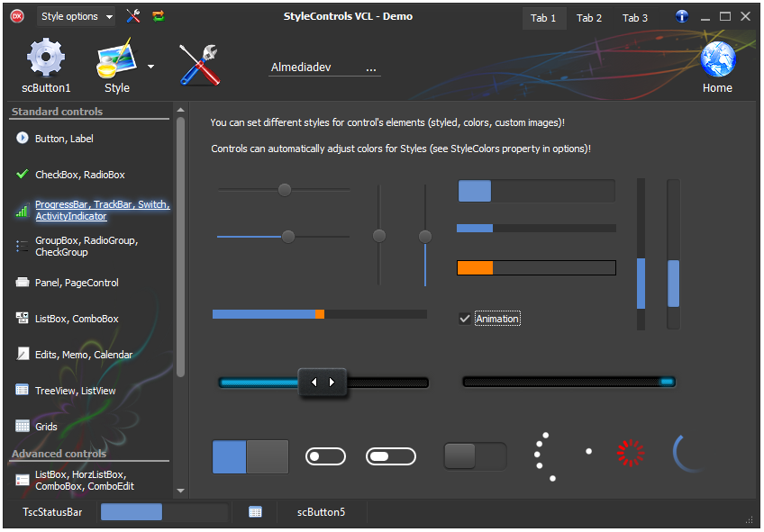The height and width of the screenshot is (532, 764).
Task: Click the first tall vertical progress bar
Action: 641,254
